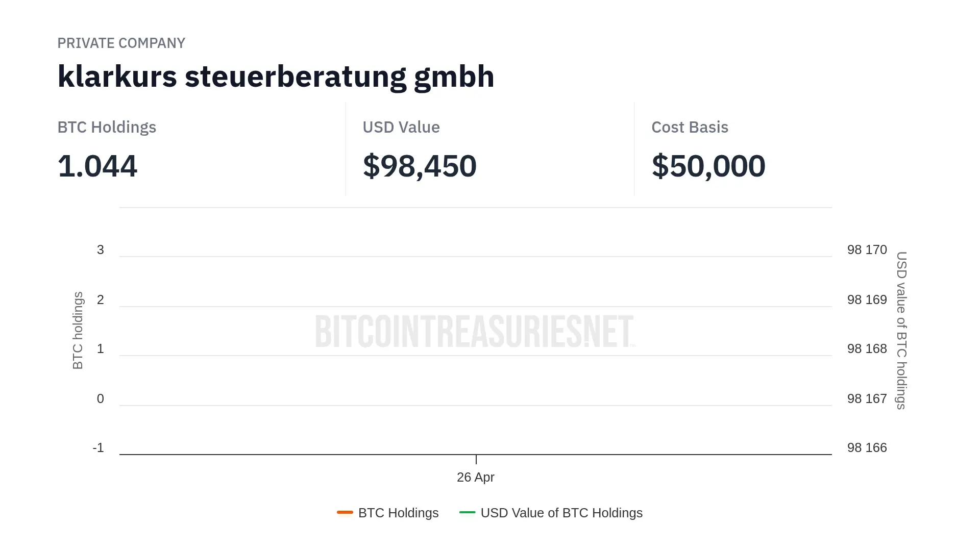Click the company title klarkurs steuerberatung gmbh
The width and height of the screenshot is (980, 551).
[276, 77]
